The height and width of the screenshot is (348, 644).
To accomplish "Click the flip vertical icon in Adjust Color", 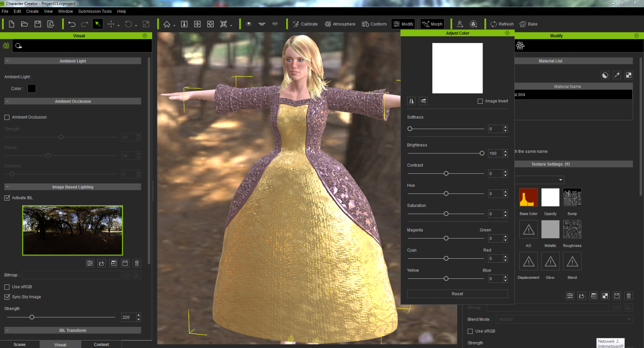I will (423, 101).
